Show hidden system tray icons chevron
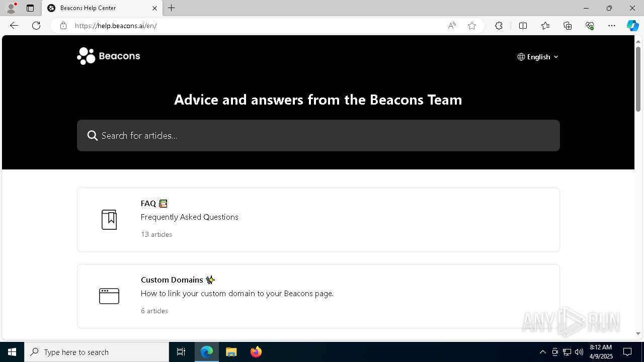 [x=542, y=352]
